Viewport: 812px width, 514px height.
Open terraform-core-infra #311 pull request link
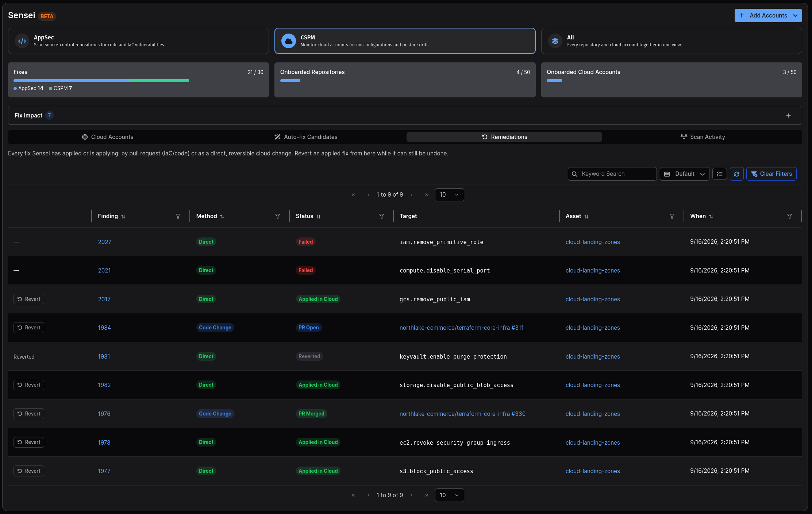[461, 328]
